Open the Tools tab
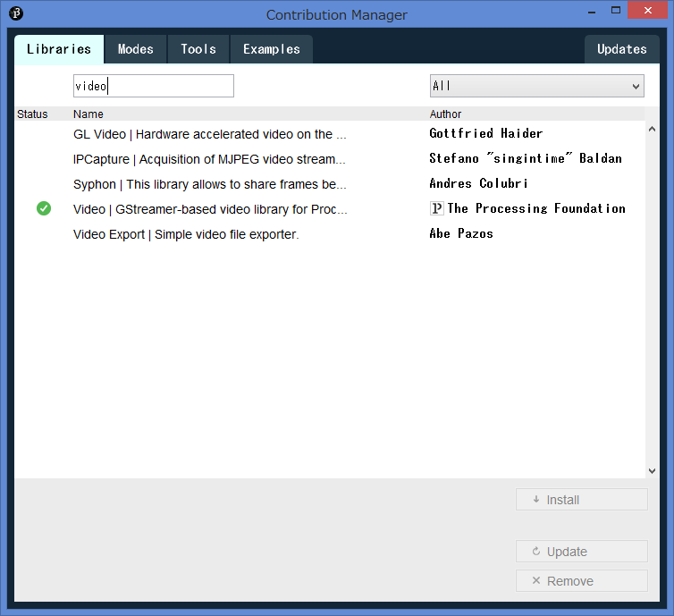This screenshot has height=616, width=674. pos(198,49)
